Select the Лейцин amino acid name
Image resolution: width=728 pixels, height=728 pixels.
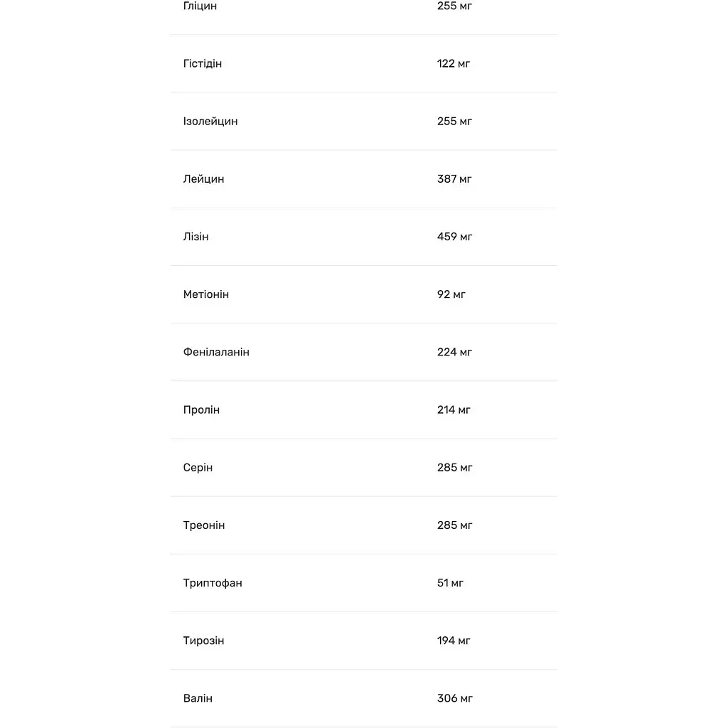tap(203, 179)
